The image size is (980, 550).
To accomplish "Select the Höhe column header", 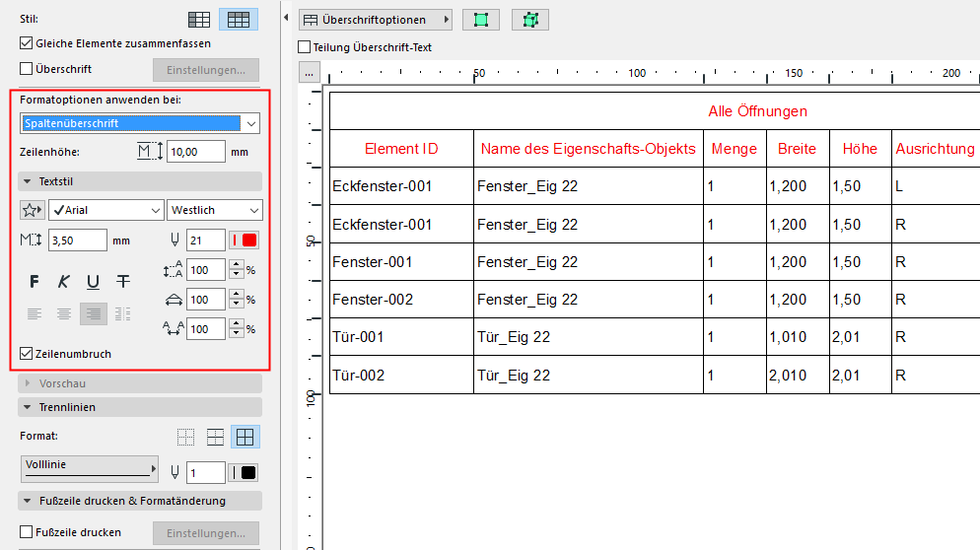I will pos(860,149).
